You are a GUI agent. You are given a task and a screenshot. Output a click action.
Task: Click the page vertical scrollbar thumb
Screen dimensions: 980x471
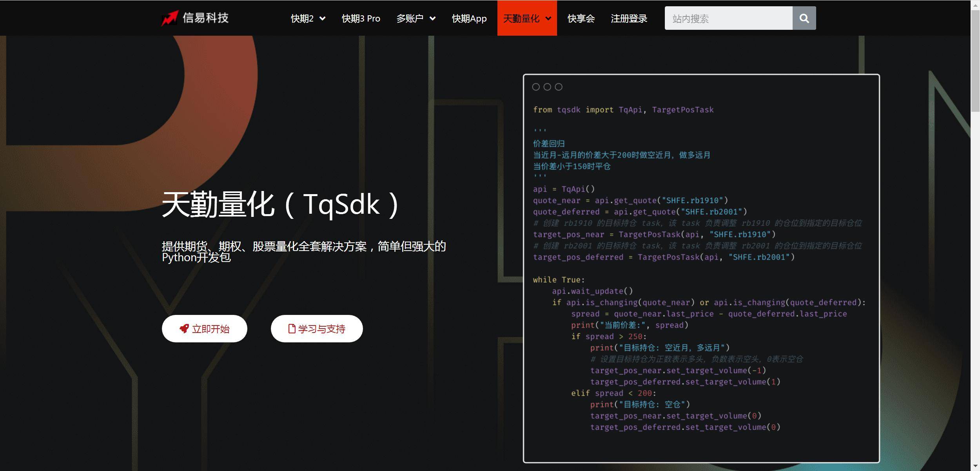(975, 61)
